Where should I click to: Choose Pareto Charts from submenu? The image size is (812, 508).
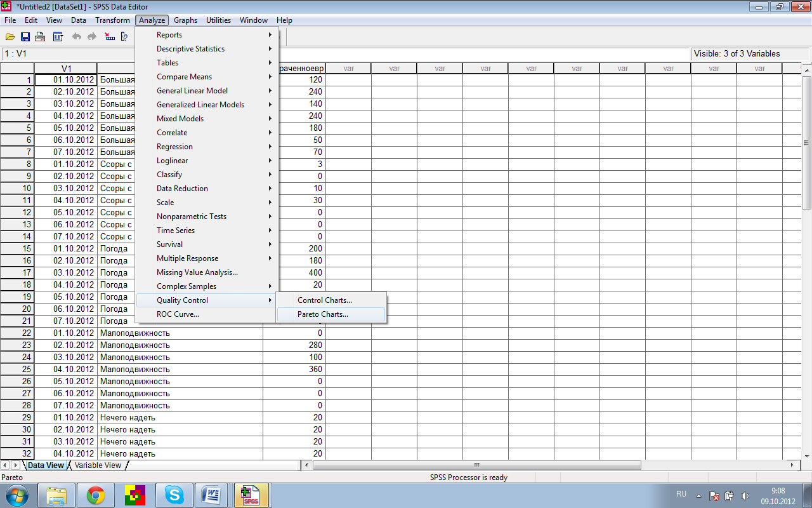point(331,314)
